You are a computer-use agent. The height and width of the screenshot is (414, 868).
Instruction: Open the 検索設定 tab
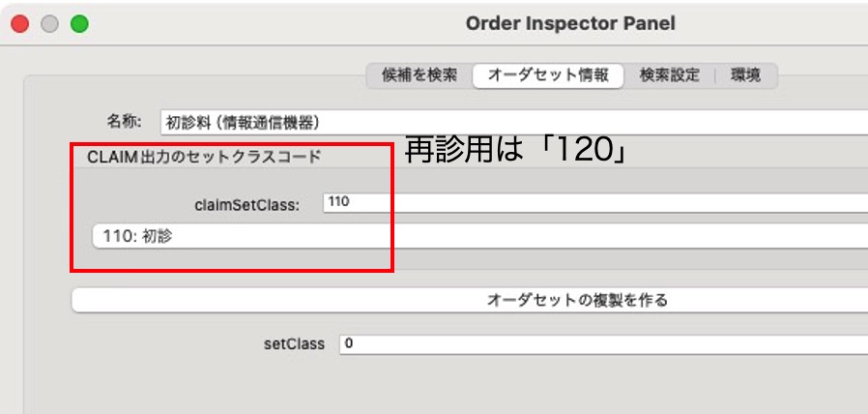[x=669, y=75]
